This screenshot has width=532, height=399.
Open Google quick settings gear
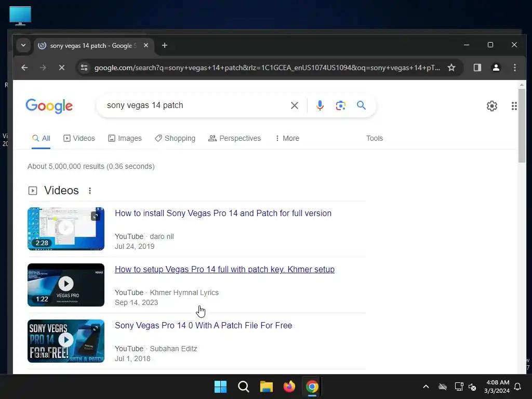click(x=491, y=106)
